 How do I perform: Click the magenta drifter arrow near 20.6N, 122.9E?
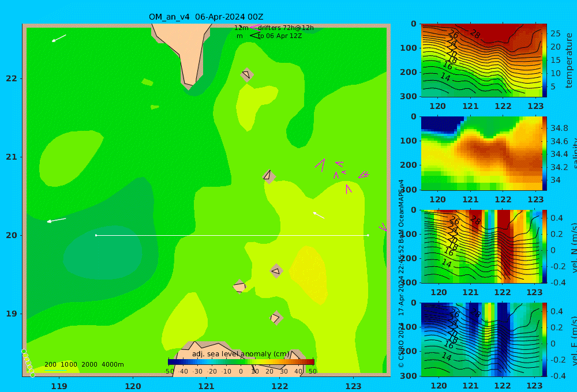[348, 189]
